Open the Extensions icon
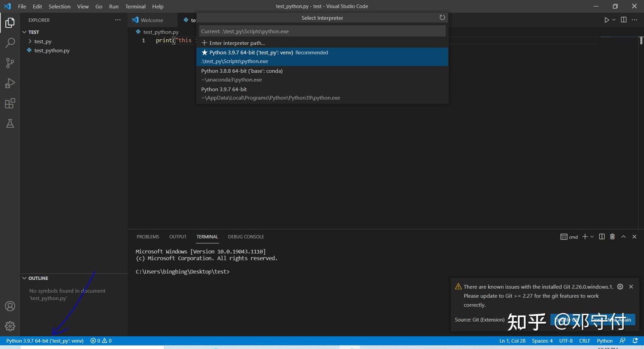 (x=10, y=103)
